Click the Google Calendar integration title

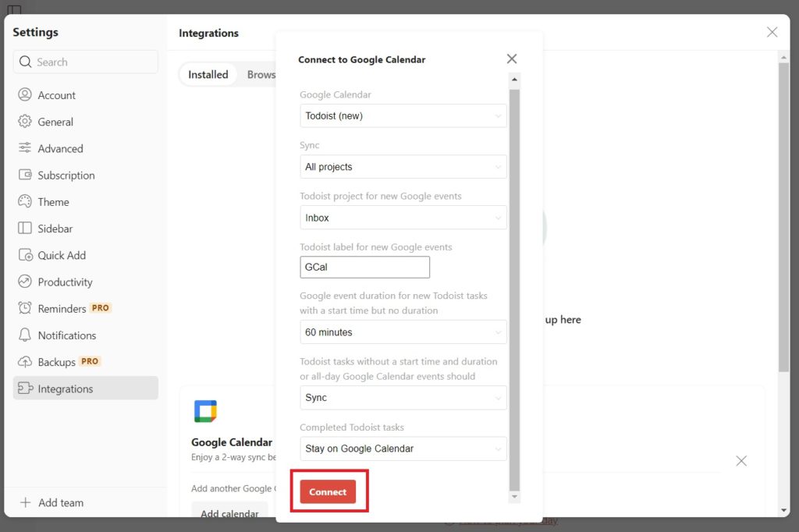(232, 442)
